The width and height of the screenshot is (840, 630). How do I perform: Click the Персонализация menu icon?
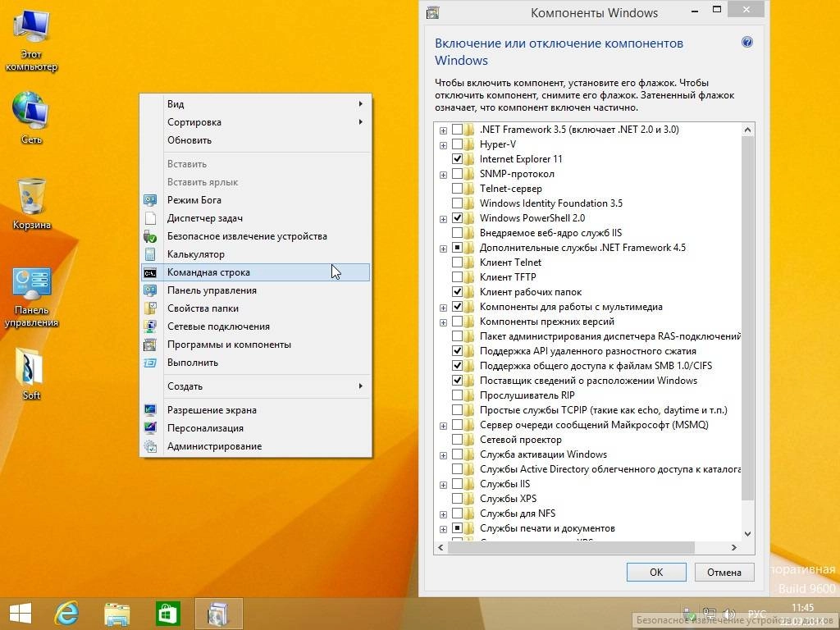click(150, 428)
